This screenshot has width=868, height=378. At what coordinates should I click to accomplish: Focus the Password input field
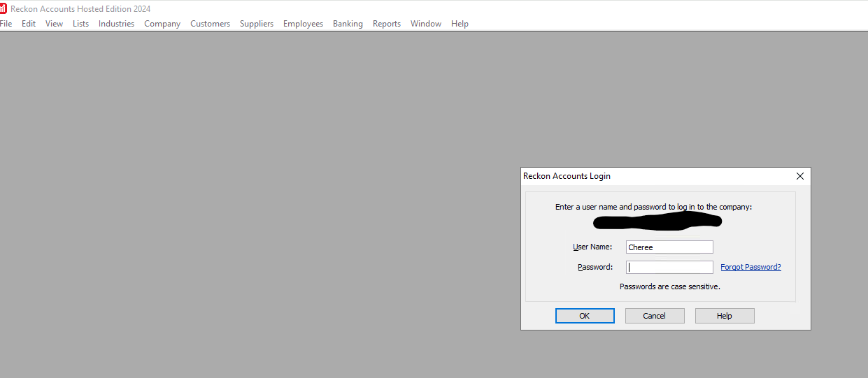click(x=669, y=267)
